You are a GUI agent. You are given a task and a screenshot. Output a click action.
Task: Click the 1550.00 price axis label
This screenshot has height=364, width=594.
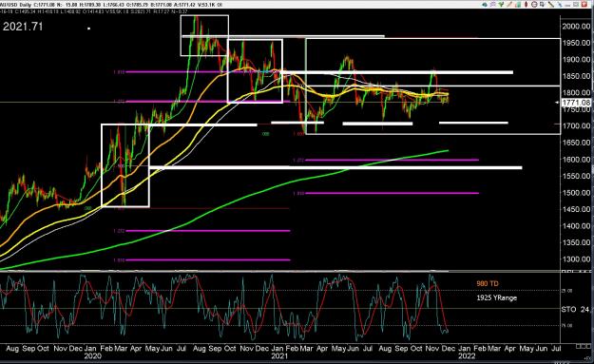click(x=577, y=176)
